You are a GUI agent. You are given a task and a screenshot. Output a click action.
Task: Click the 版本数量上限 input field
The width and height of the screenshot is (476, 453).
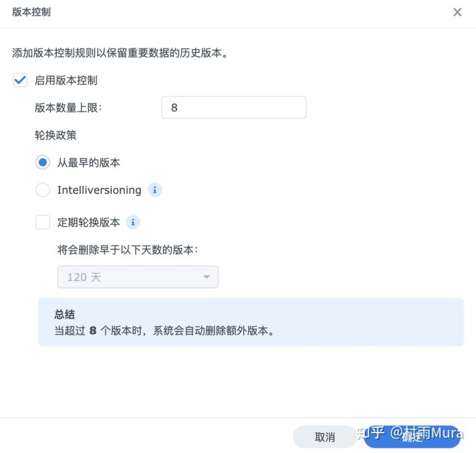233,107
